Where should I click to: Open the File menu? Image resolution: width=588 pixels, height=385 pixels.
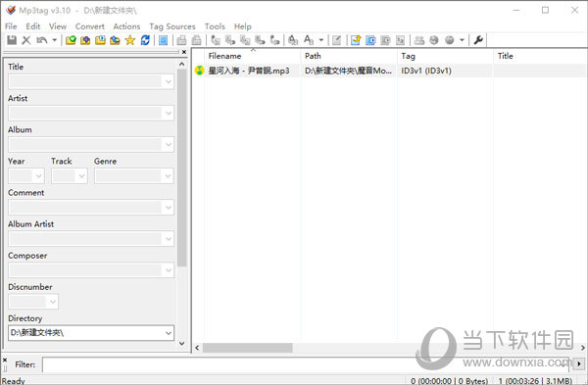pyautogui.click(x=11, y=26)
